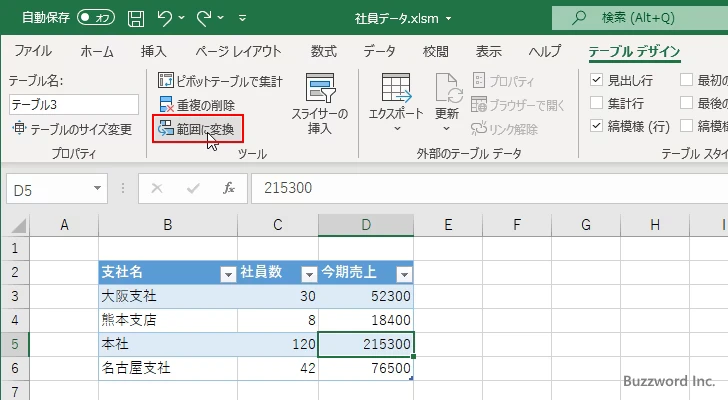The image size is (728, 400).
Task: Click the Redo arrow icon
Action: click(x=204, y=19)
